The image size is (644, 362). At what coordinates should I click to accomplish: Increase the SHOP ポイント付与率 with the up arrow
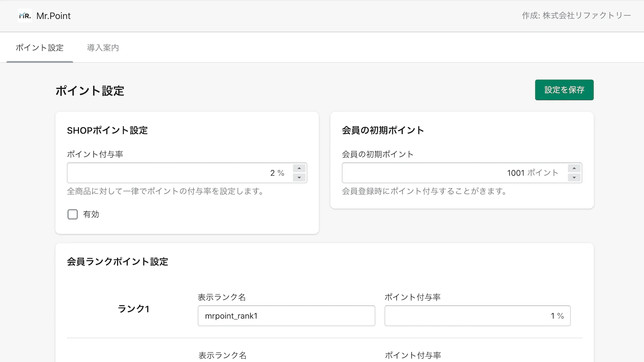coord(299,169)
